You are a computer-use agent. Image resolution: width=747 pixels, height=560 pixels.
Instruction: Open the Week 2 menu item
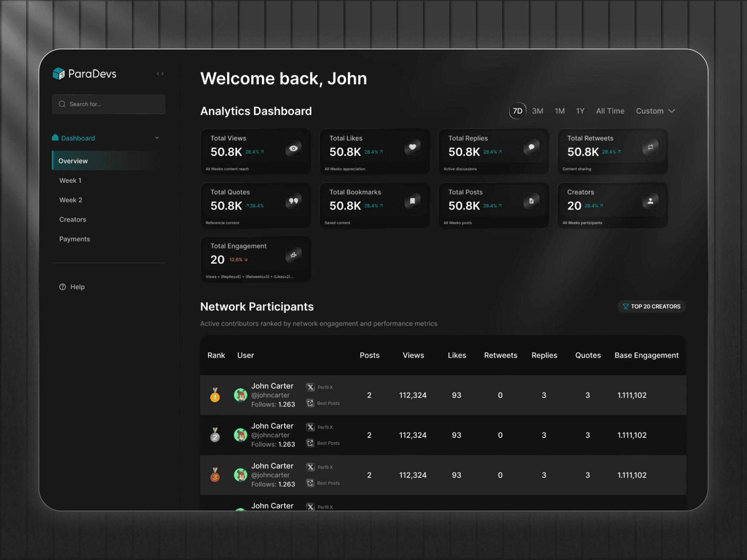[x=70, y=200]
